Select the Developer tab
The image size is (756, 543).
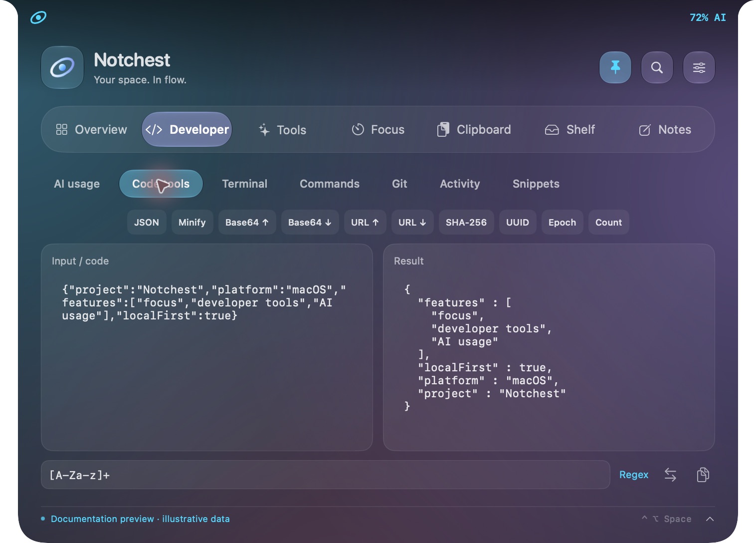pyautogui.click(x=187, y=130)
